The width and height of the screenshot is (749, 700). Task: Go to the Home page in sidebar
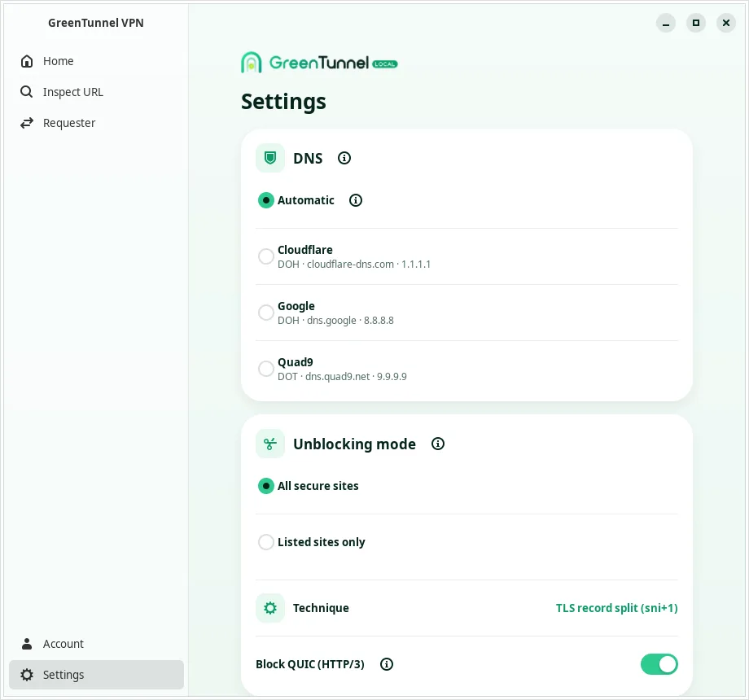(x=96, y=61)
